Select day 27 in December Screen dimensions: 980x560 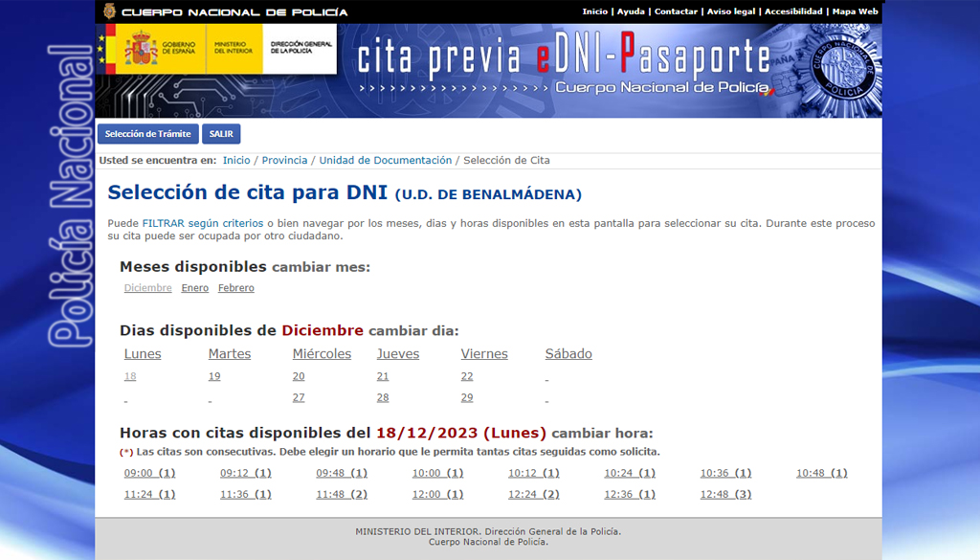click(299, 397)
